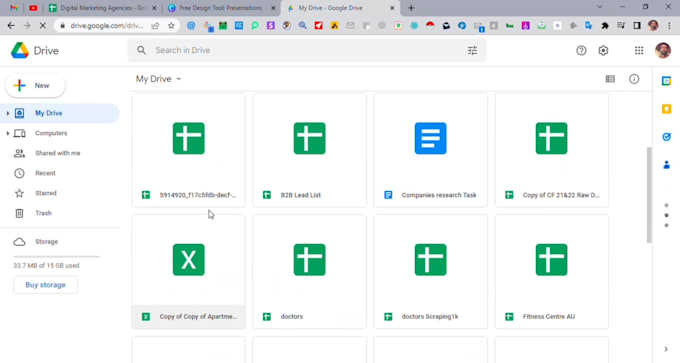Open the Trash bin icon
Image resolution: width=680 pixels, height=363 pixels.
[20, 213]
